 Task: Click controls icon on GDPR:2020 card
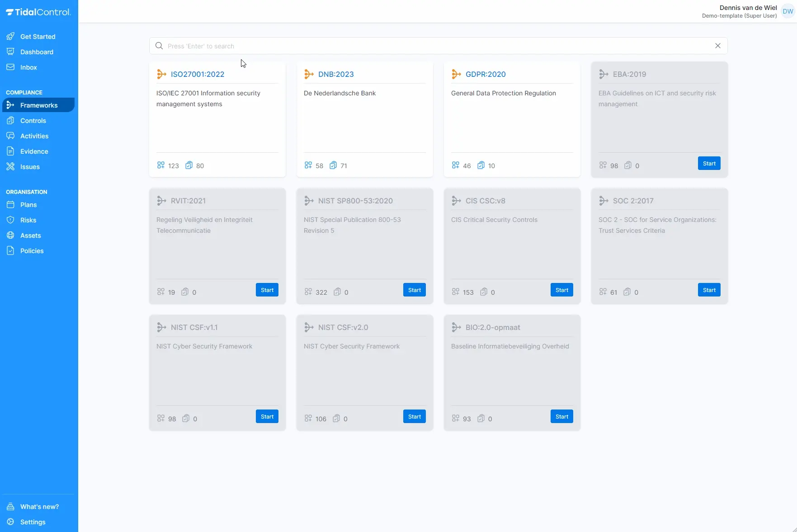481,165
